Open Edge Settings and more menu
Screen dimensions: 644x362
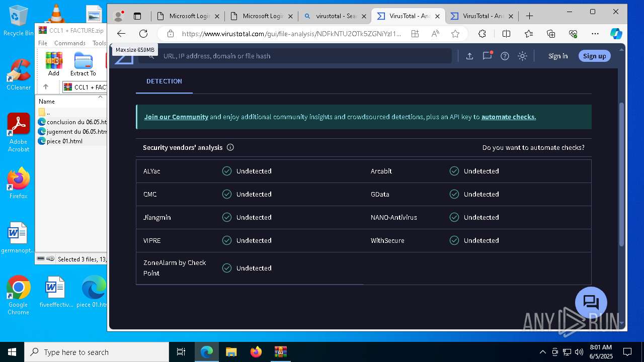[595, 34]
